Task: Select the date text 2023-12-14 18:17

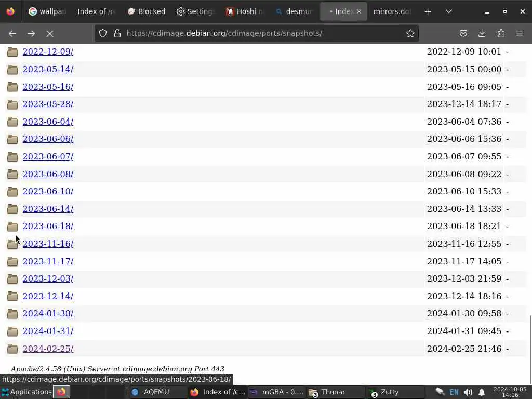Action: [x=464, y=104]
